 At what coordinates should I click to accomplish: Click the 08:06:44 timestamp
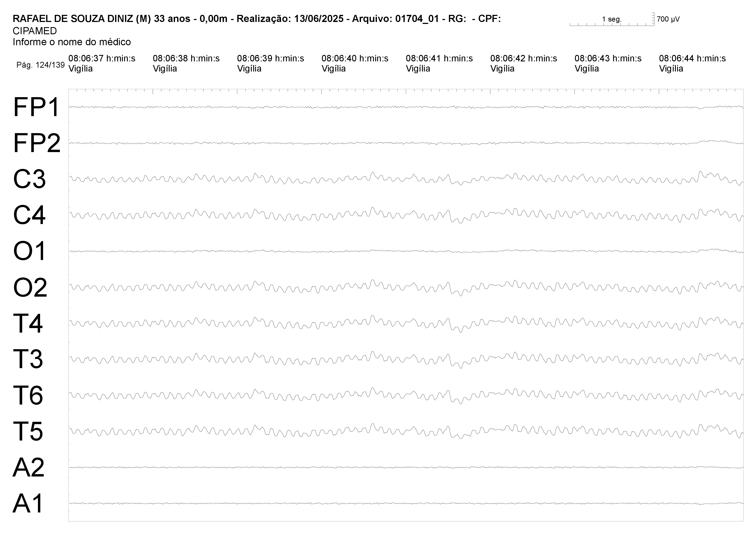[x=692, y=59]
